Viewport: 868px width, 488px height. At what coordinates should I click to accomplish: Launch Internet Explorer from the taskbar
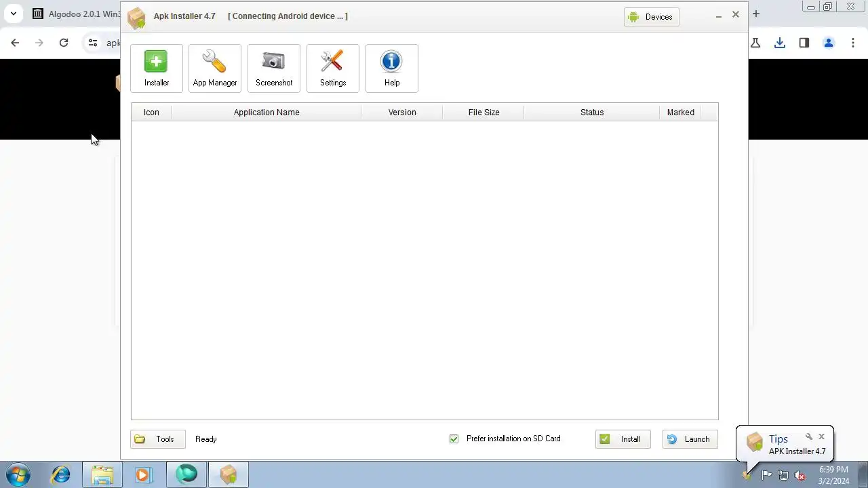[x=61, y=474]
